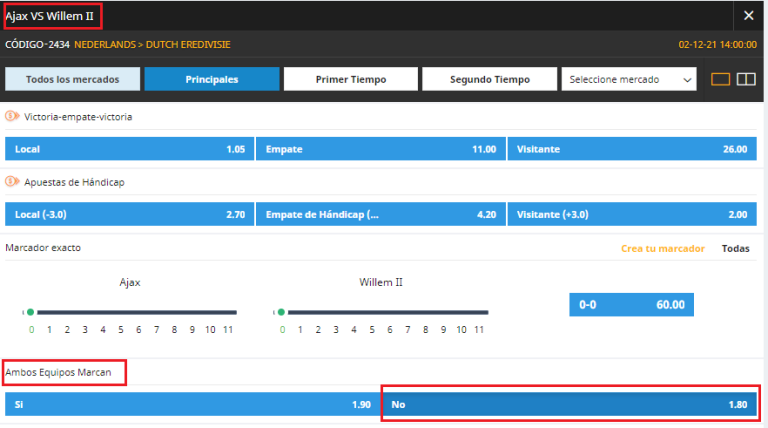Viewport: 768px width, 428px height.
Task: Bet on Empate at 11.00
Action: click(x=381, y=149)
